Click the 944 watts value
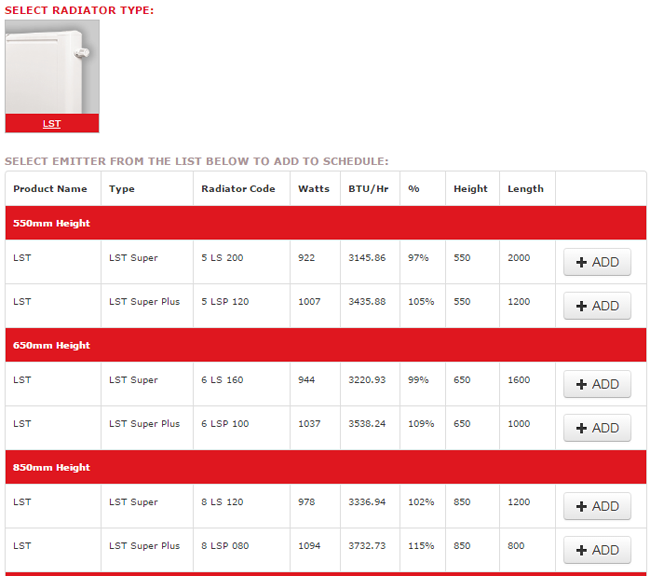 [x=306, y=380]
